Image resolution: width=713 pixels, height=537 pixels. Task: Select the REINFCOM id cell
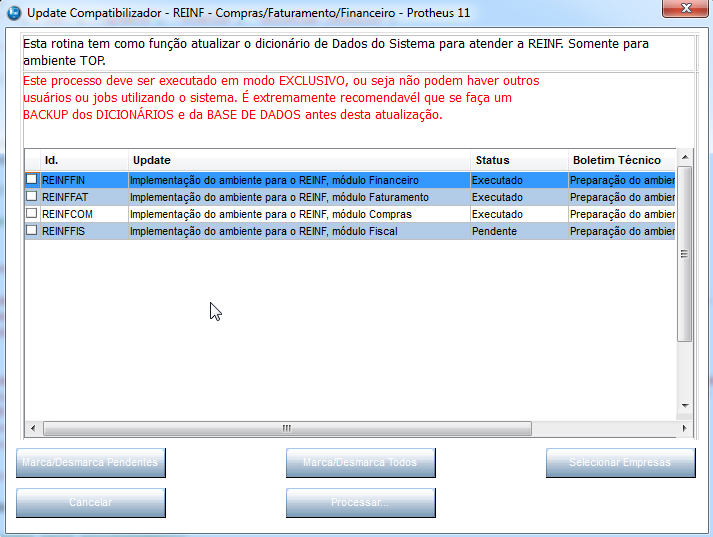coord(85,214)
